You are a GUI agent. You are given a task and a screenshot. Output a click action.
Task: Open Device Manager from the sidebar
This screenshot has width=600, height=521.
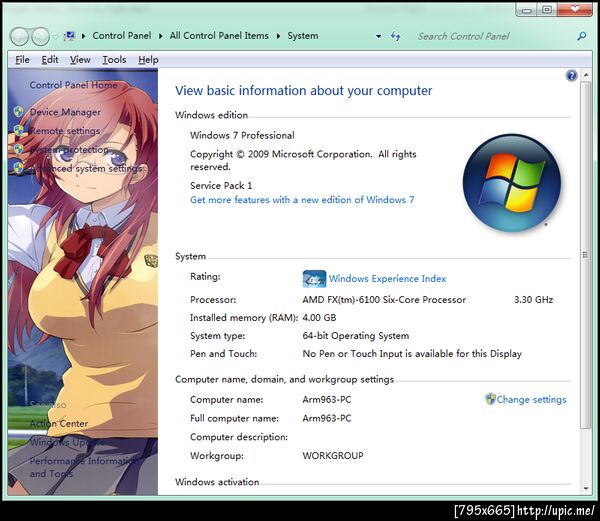click(65, 112)
